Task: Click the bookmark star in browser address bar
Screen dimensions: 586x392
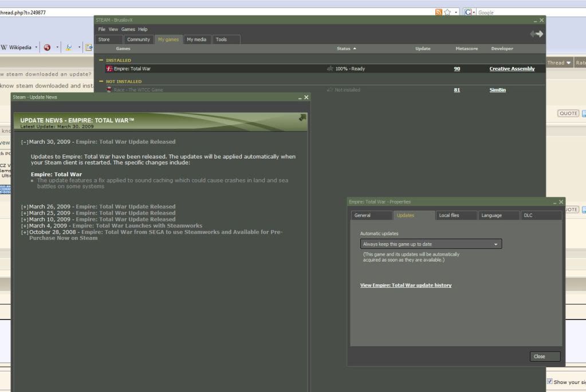Action: [x=447, y=12]
